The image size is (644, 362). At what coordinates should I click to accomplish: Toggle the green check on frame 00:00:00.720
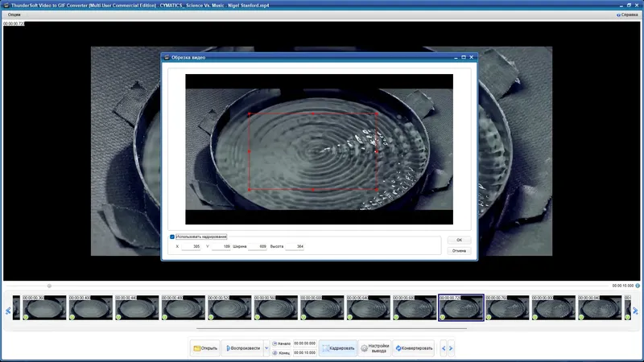click(442, 317)
